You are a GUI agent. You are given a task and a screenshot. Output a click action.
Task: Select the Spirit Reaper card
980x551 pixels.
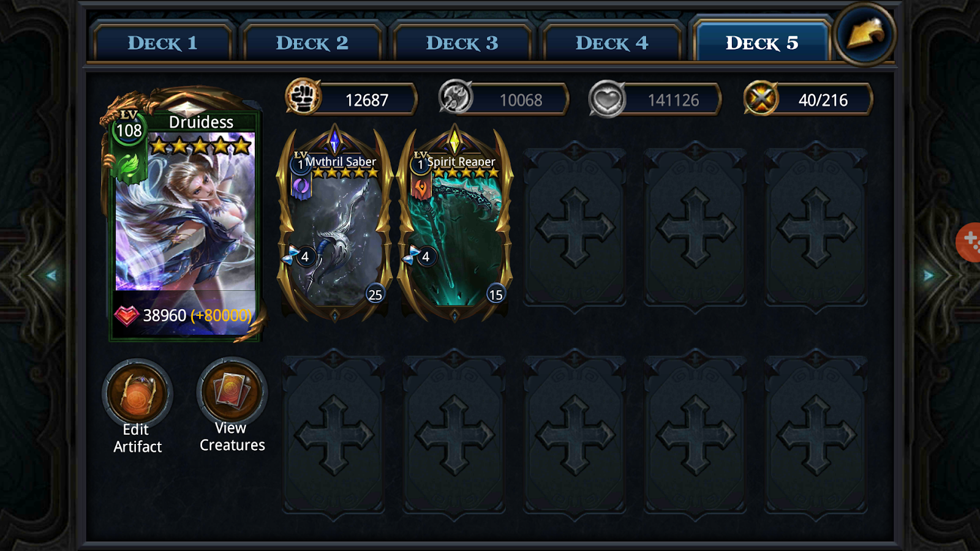click(454, 224)
